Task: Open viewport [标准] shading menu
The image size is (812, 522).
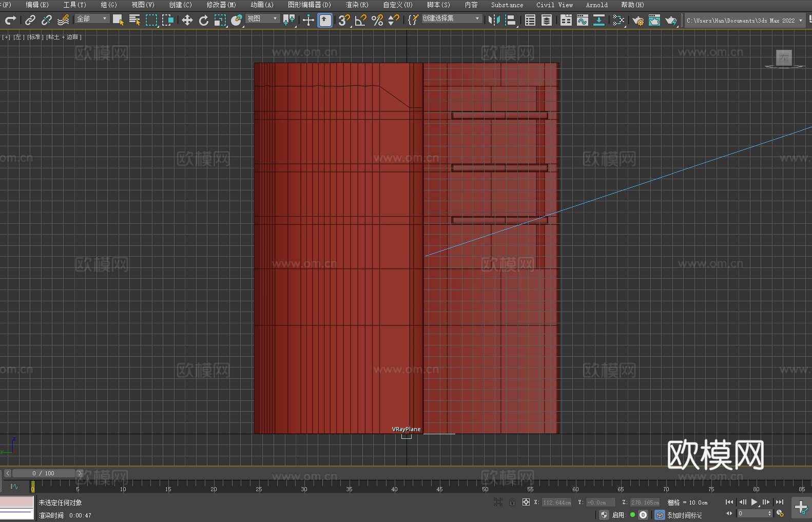Action: (35, 37)
